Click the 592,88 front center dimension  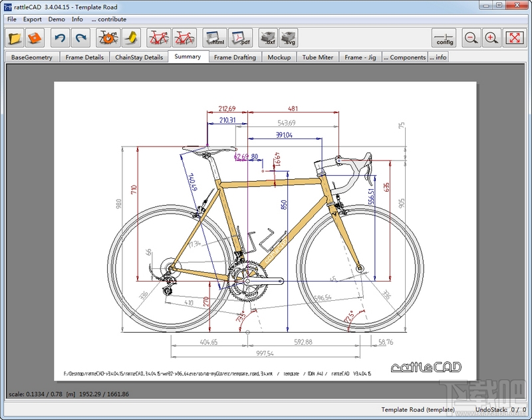pos(303,342)
